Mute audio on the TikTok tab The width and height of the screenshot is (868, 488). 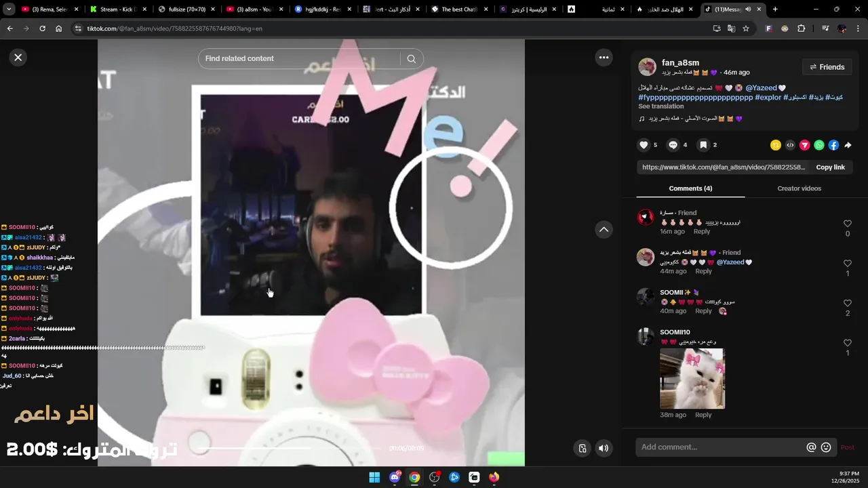[x=748, y=9]
